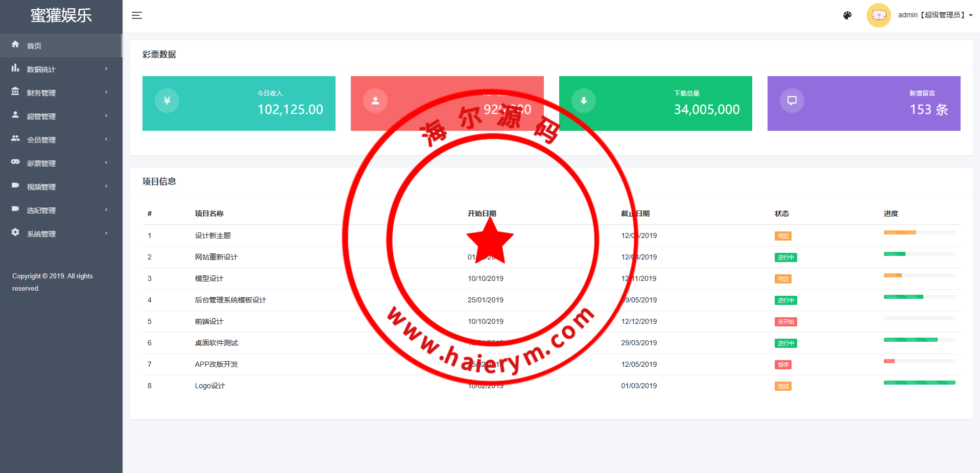Viewport: 980px width, 473px height.
Task: Click the home icon in sidebar
Action: tap(15, 44)
